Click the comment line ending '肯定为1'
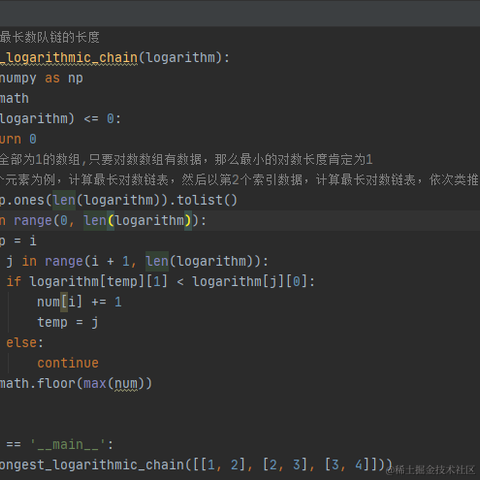 click(186, 159)
